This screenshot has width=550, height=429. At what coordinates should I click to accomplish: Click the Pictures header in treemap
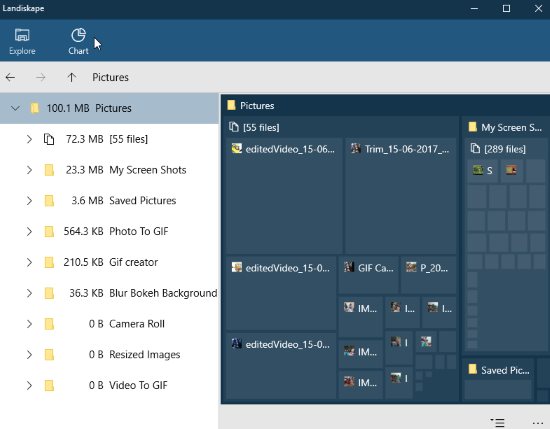pyautogui.click(x=385, y=106)
